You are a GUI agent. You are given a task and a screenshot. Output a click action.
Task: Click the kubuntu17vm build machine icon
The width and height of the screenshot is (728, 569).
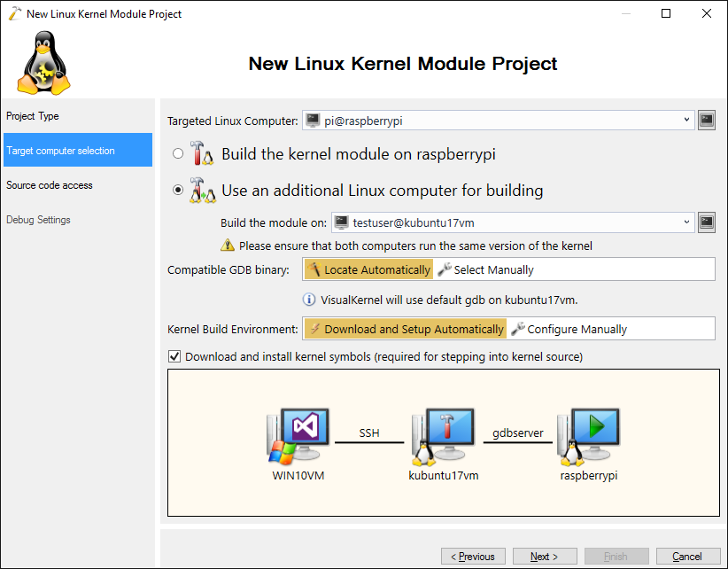click(x=443, y=437)
